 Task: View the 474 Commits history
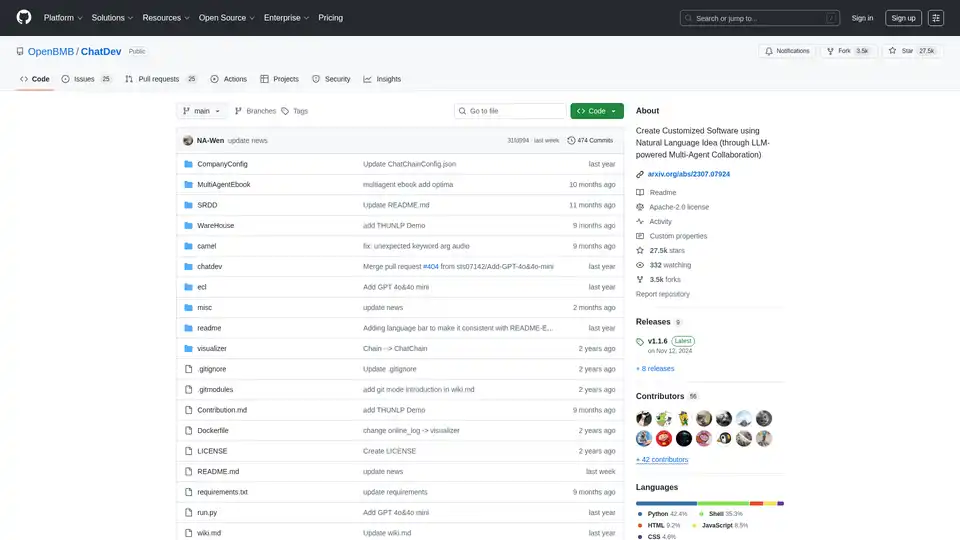590,141
